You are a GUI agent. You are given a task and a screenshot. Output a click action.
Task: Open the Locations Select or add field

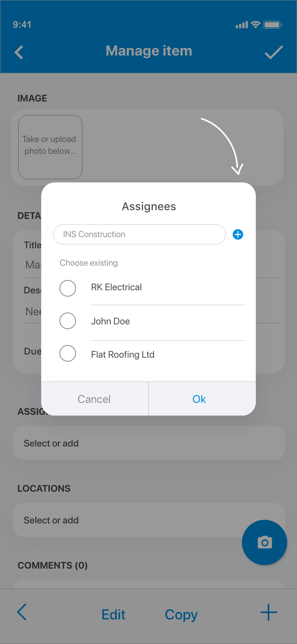pyautogui.click(x=149, y=520)
